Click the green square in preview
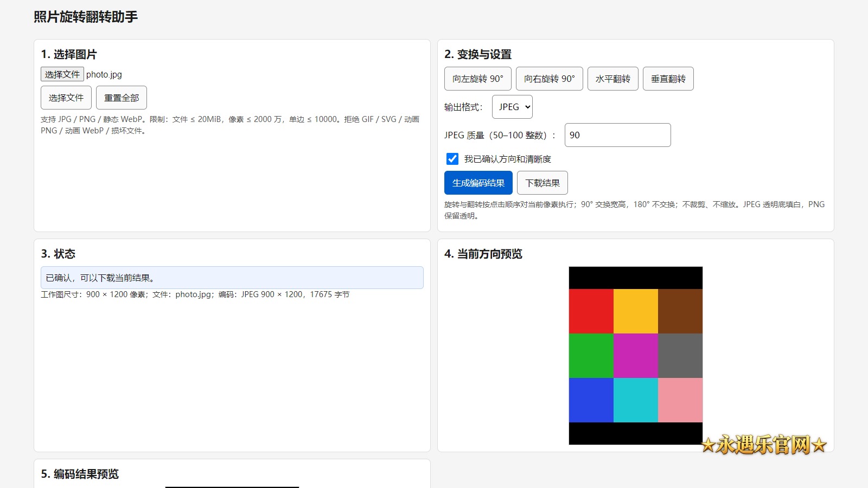Image resolution: width=868 pixels, height=488 pixels. (591, 356)
